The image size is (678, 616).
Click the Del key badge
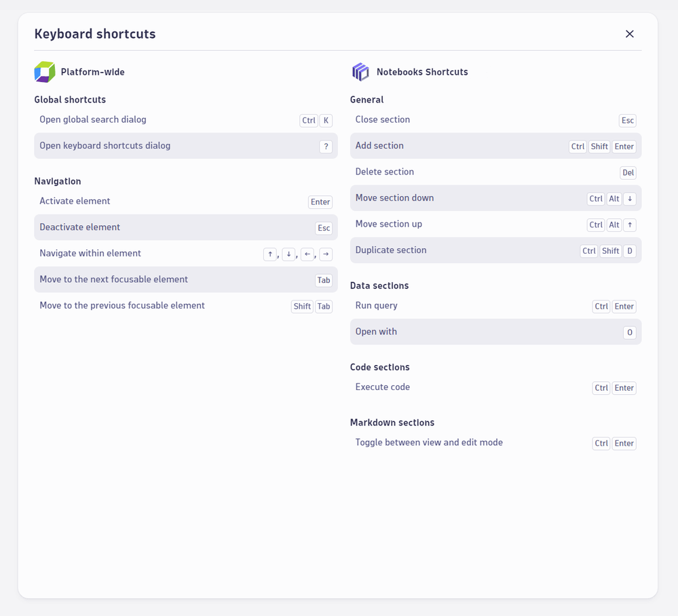[628, 173]
